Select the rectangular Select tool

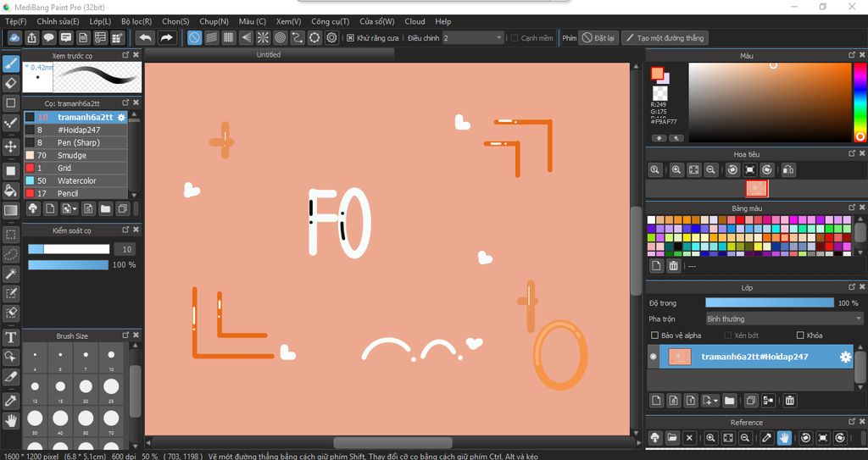click(10, 235)
